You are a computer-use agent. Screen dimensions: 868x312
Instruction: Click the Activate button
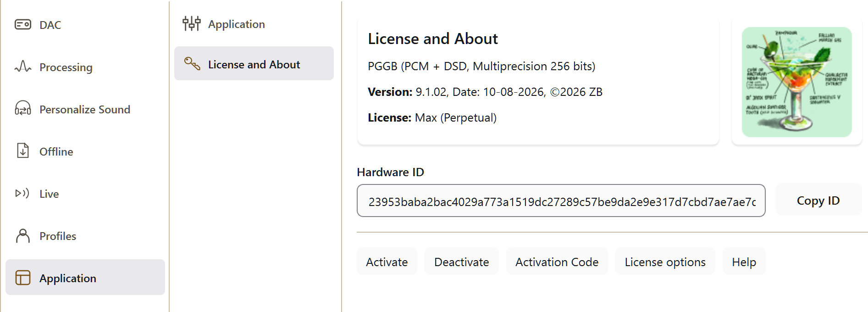pos(387,262)
